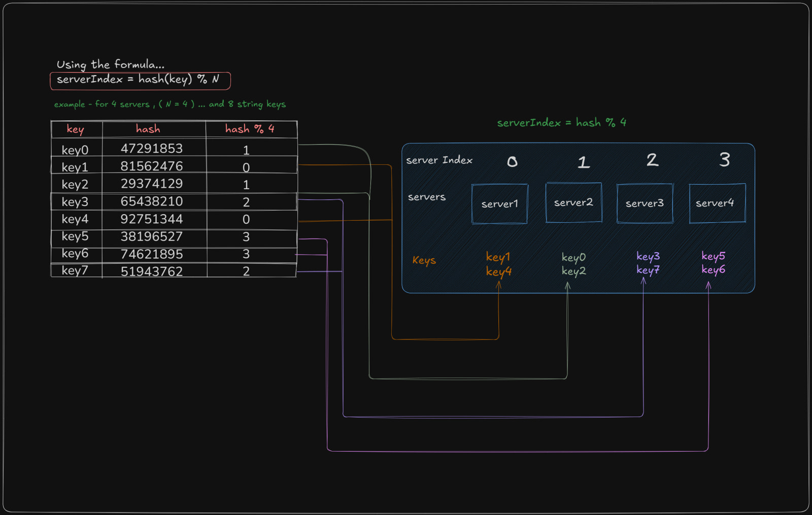Select table cell 'key7'
This screenshot has width=812, height=515.
[75, 270]
